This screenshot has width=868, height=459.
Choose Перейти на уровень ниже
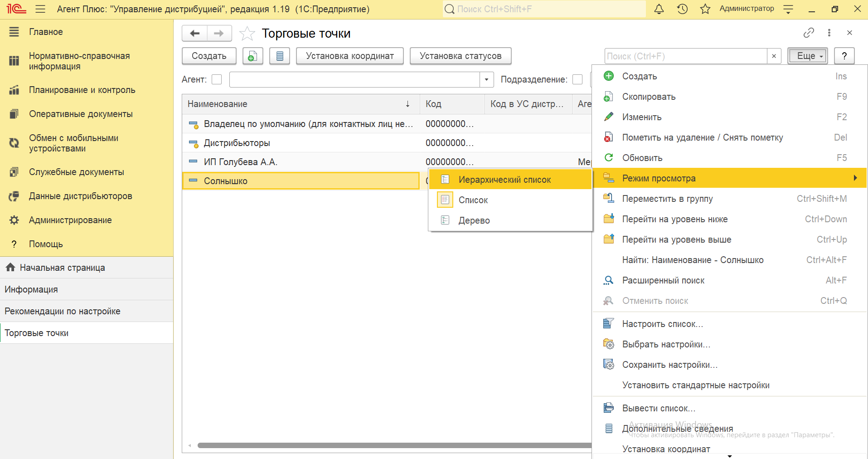tap(730, 219)
